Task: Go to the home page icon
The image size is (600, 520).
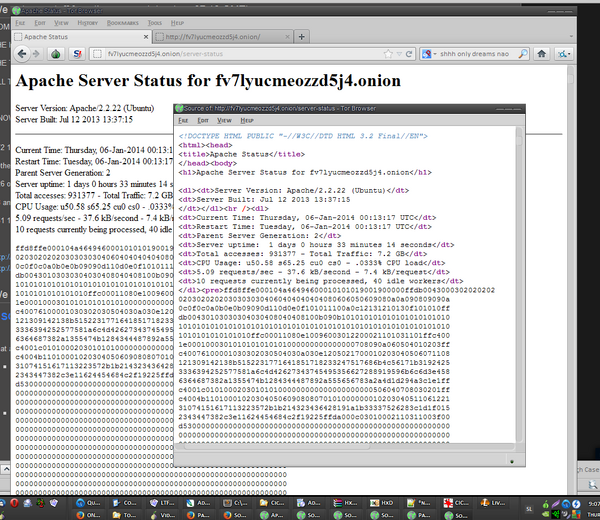Action: click(x=541, y=54)
